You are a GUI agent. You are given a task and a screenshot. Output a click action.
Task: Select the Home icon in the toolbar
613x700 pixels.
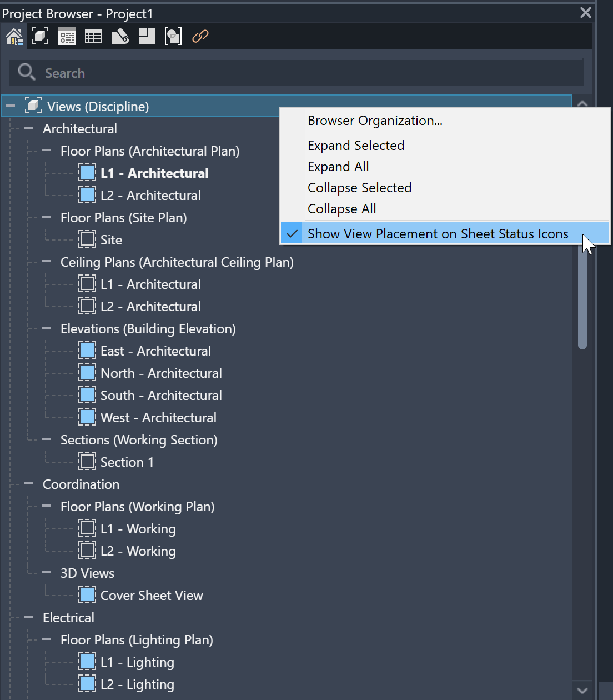[x=13, y=36]
